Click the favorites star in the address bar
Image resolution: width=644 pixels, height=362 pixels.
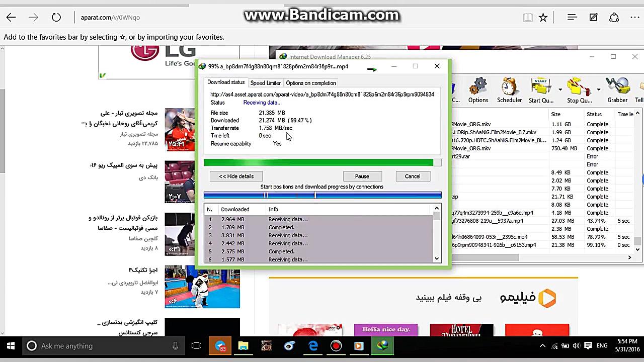543,17
